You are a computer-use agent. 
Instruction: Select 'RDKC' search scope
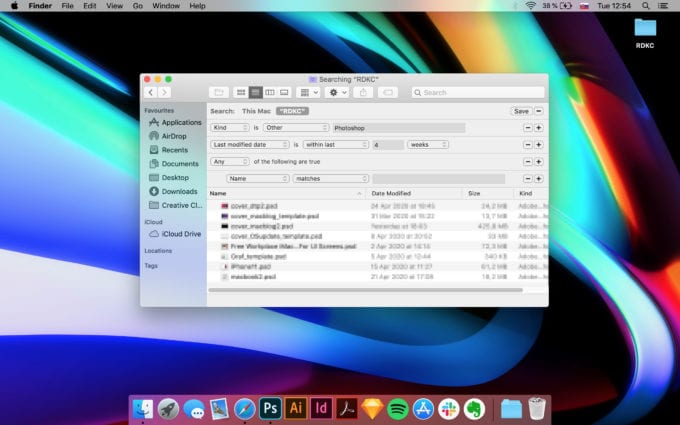(293, 111)
